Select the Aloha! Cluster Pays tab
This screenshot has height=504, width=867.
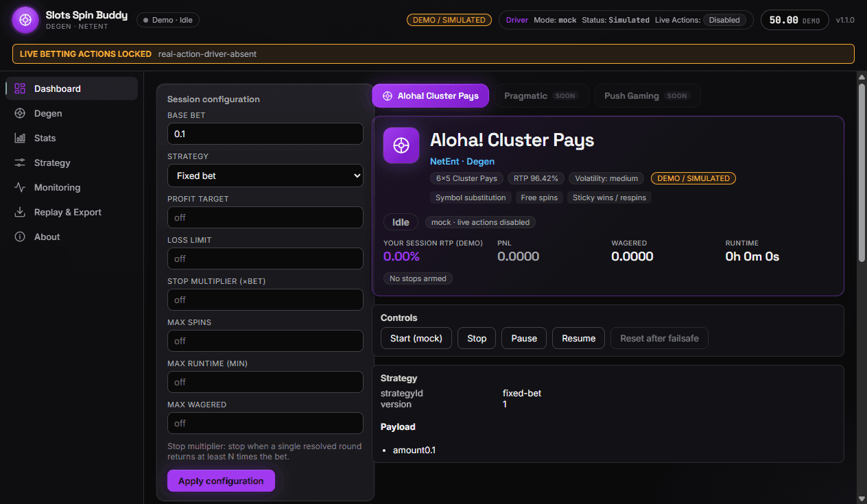pos(431,96)
